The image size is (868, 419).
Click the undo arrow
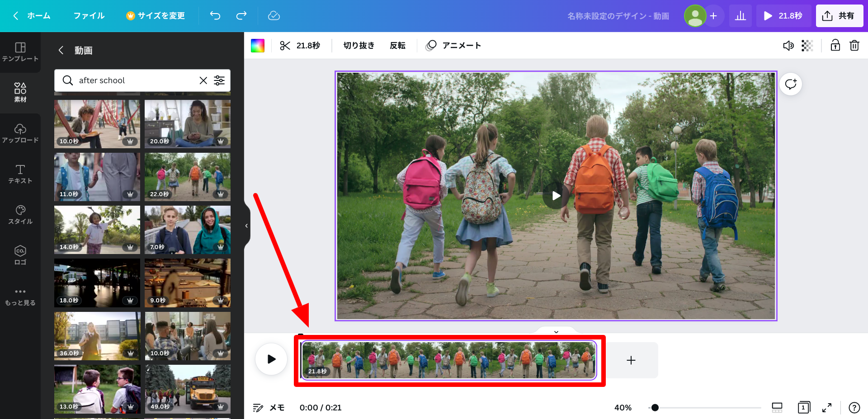click(215, 16)
